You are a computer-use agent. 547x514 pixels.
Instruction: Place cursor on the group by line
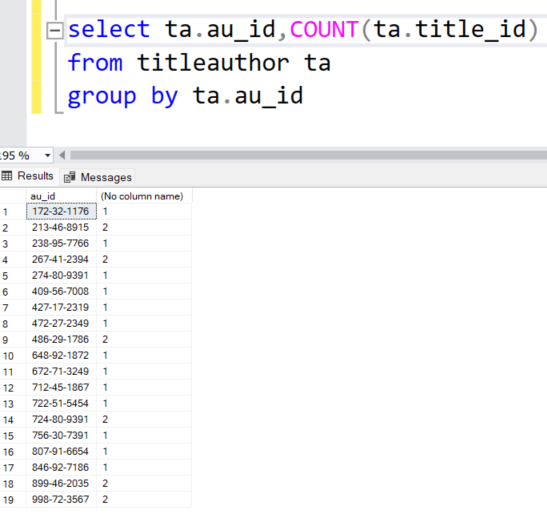click(x=185, y=96)
